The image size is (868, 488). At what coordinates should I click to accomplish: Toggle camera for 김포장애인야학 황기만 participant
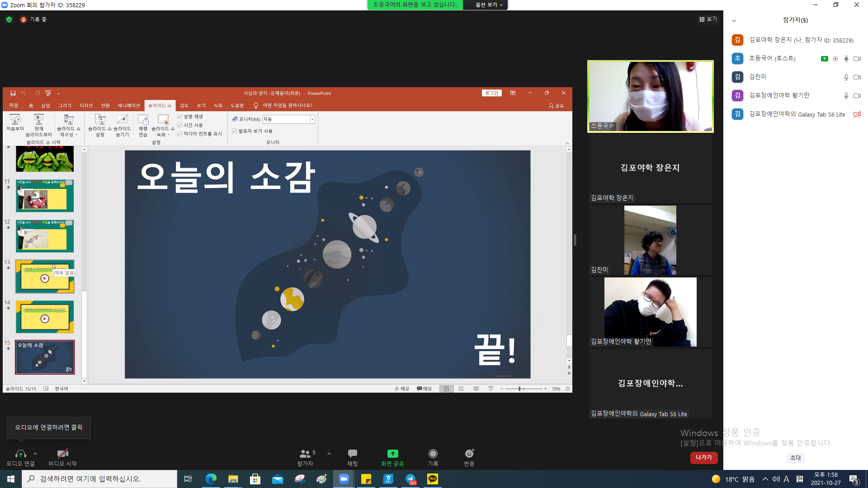click(857, 96)
